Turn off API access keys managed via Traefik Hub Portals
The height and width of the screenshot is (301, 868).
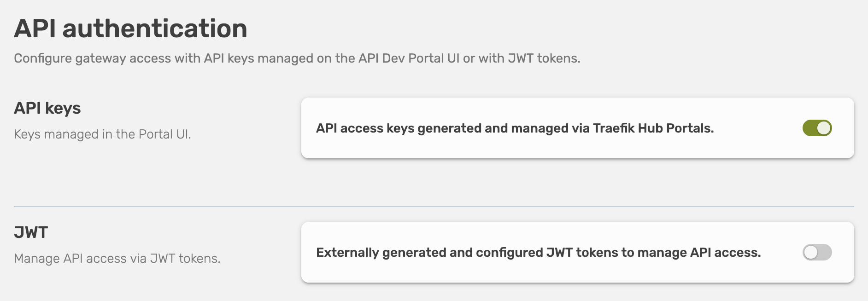click(818, 128)
